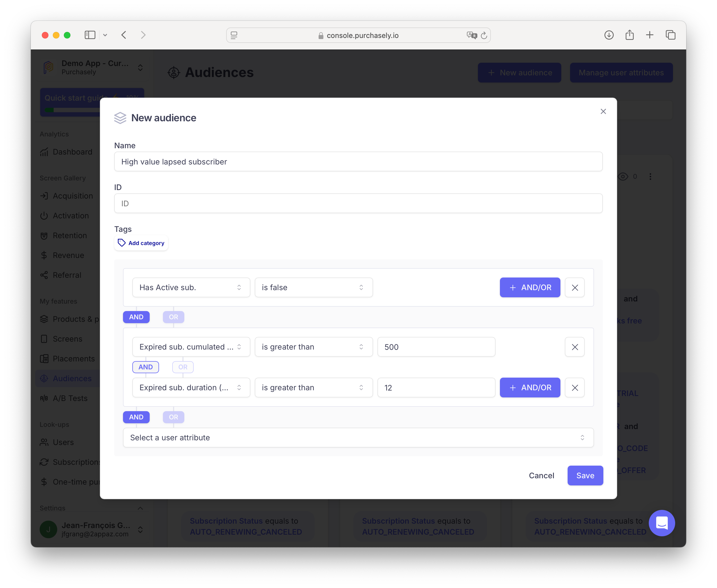Remove the Has Active sub. condition
This screenshot has height=588, width=717.
click(x=575, y=287)
